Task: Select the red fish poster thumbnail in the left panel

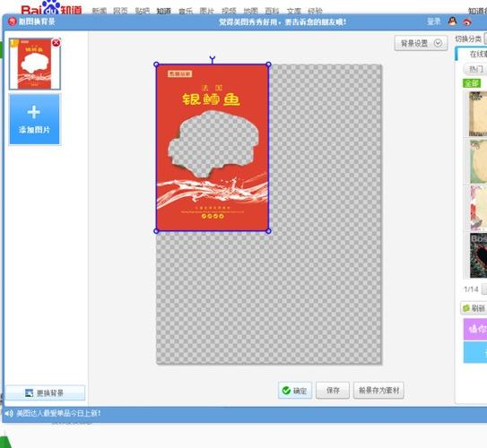Action: pos(34,64)
